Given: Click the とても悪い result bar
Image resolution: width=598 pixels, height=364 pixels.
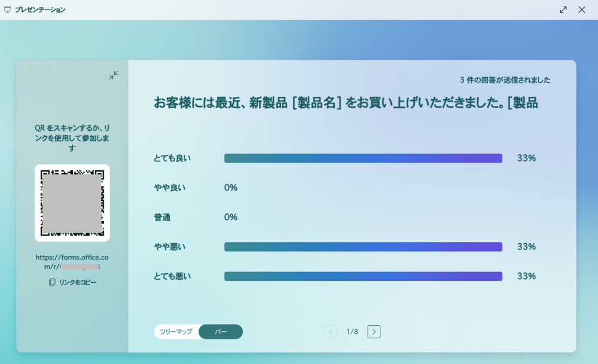Looking at the screenshot, I should click(363, 276).
